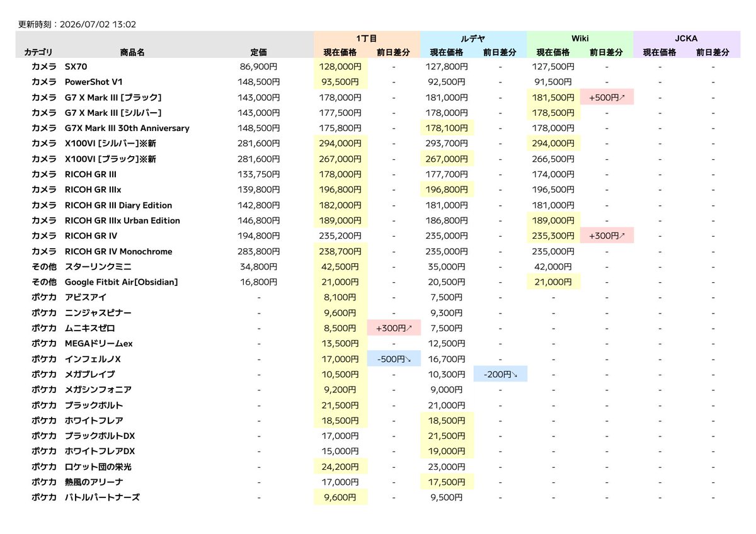Click the 128,000円 price cell
The image size is (756, 534).
[340, 66]
